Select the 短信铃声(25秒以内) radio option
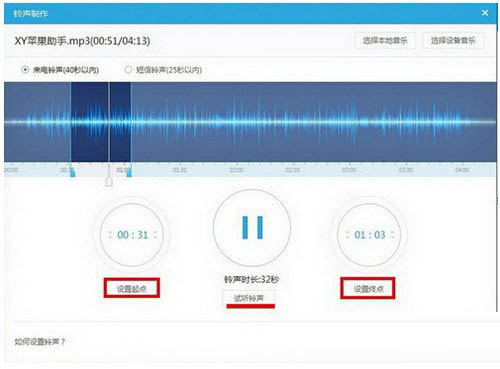The image size is (500, 369). 128,70
